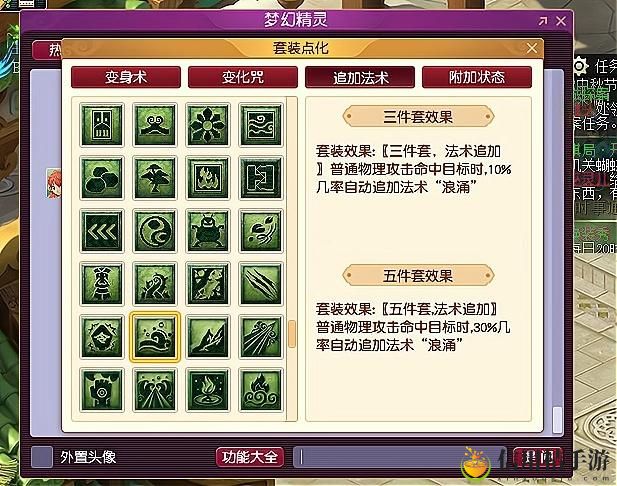Click the eight-petal flower skill icon

coord(208,124)
